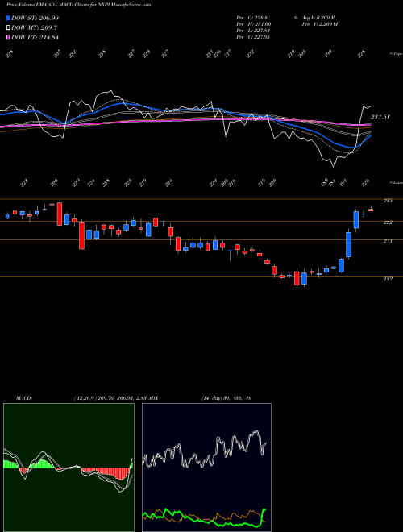Viewport: 403px width, 532px height.
Task: Click the 'Pre C: 227.93' close value
Action: tap(253, 37)
